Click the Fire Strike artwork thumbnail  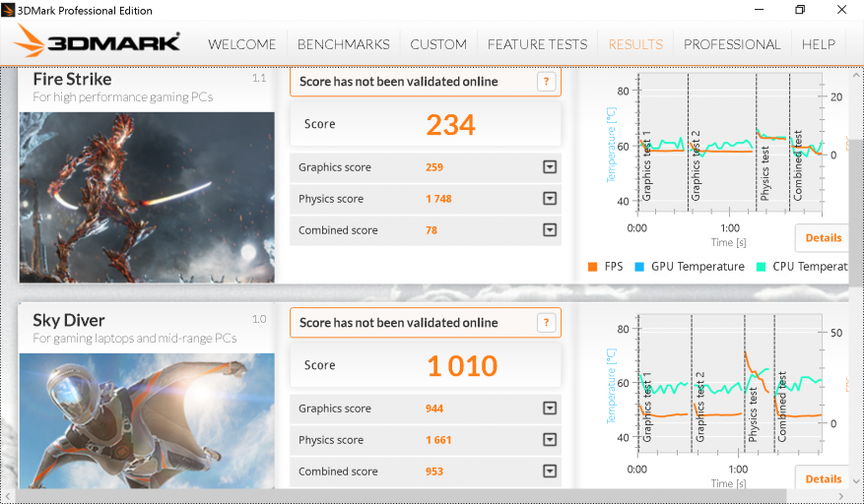[147, 197]
